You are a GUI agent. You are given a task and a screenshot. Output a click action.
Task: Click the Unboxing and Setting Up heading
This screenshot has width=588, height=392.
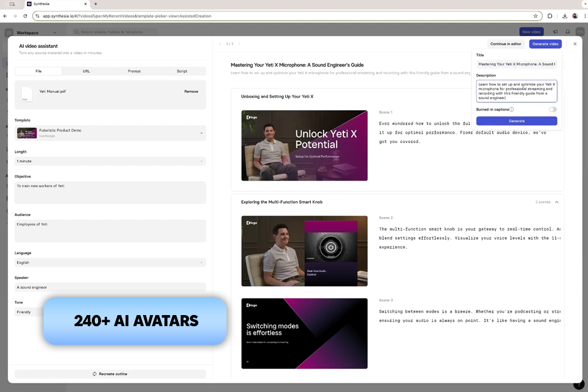coord(277,96)
